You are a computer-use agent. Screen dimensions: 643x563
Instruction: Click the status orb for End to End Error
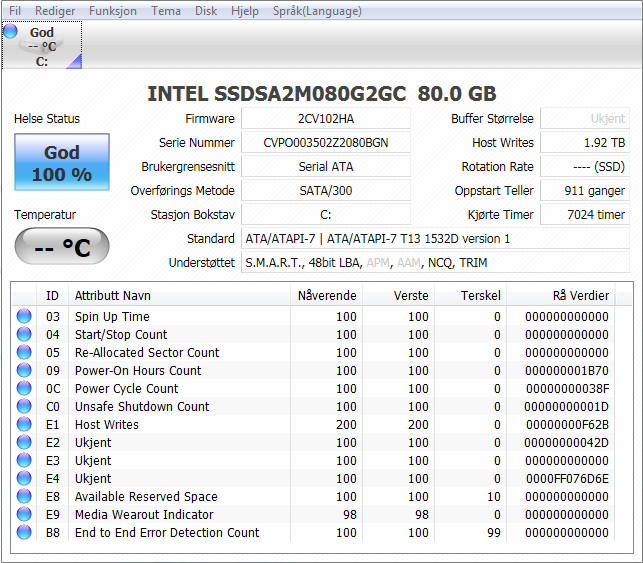tap(24, 532)
